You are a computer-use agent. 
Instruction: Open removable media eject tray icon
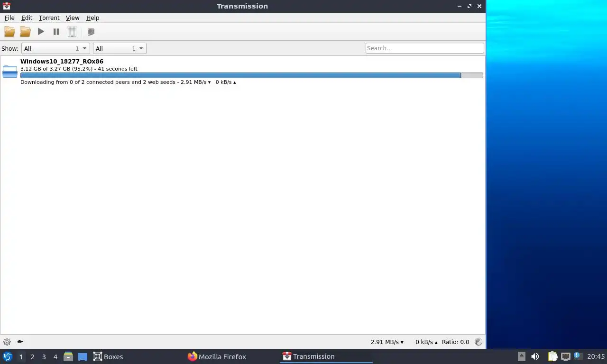[x=522, y=356]
